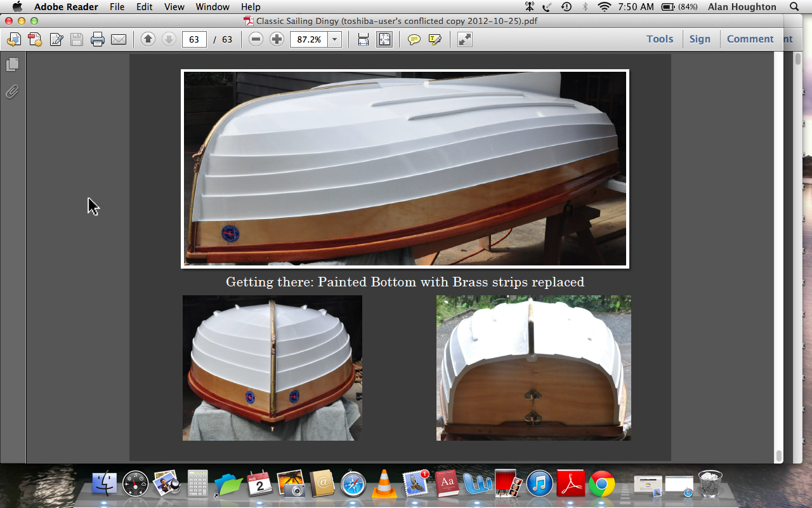Go to previous page with up arrow
This screenshot has width=812, height=508.
pyautogui.click(x=148, y=39)
